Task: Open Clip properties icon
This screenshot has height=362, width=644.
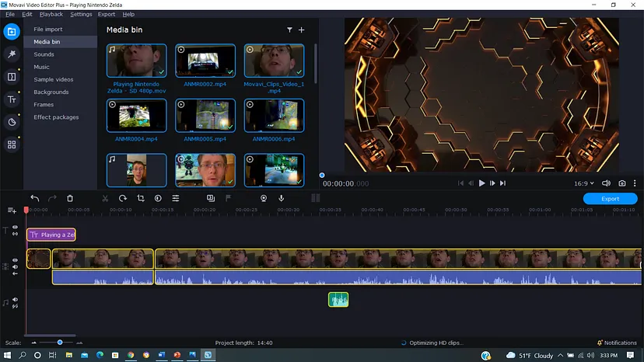Action: 175,199
